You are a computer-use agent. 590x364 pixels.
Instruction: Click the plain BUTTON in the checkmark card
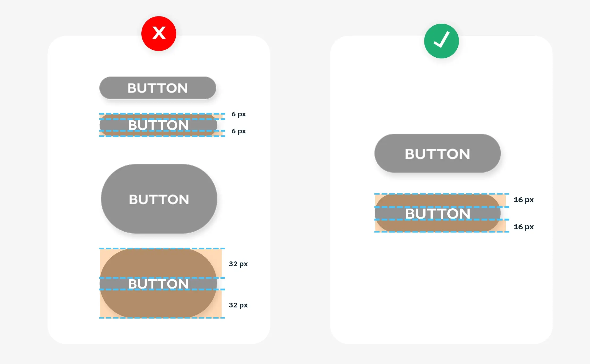[x=437, y=153]
